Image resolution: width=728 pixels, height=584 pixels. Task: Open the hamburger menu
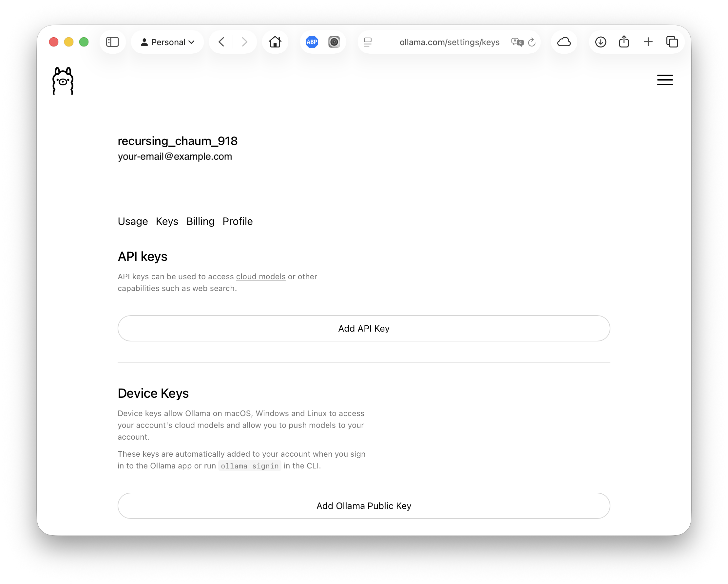click(x=664, y=80)
